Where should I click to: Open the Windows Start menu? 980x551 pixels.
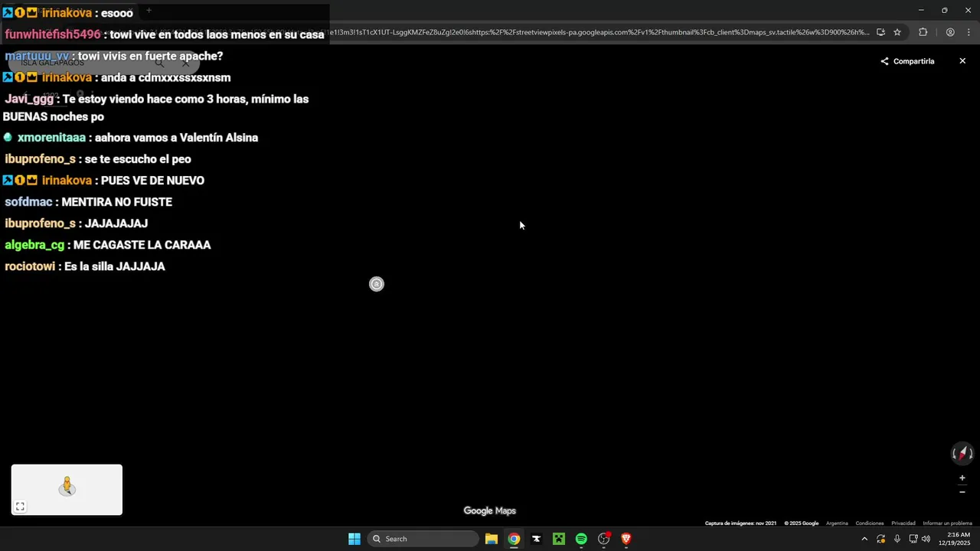(x=354, y=539)
